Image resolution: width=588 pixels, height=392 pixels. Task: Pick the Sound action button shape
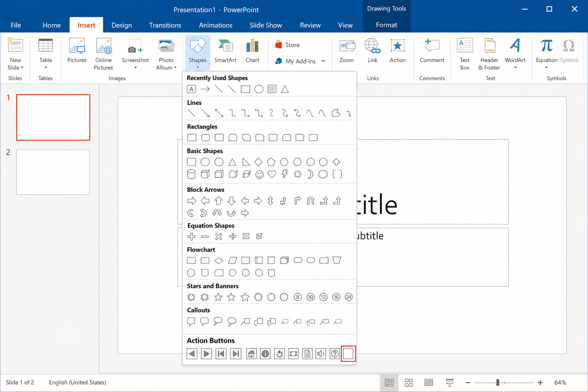point(321,354)
